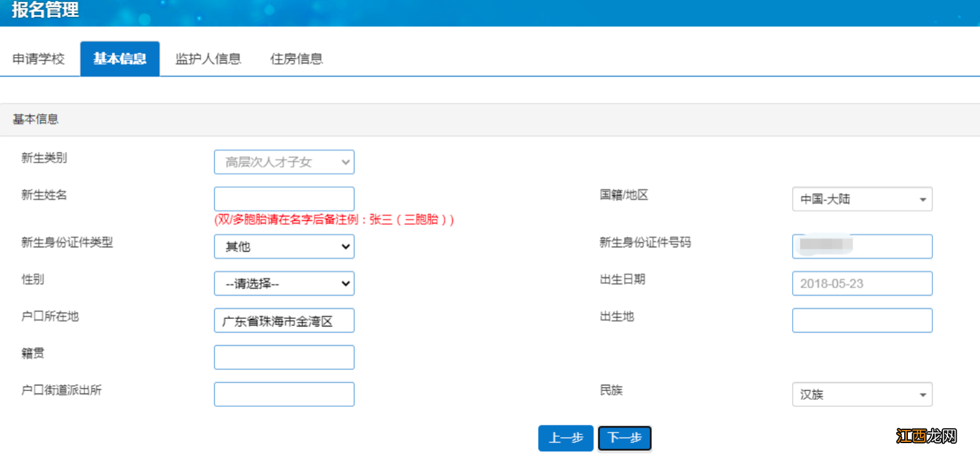This screenshot has height=455, width=980.
Task: Click the 新生姓名 input field
Action: pyautogui.click(x=284, y=199)
